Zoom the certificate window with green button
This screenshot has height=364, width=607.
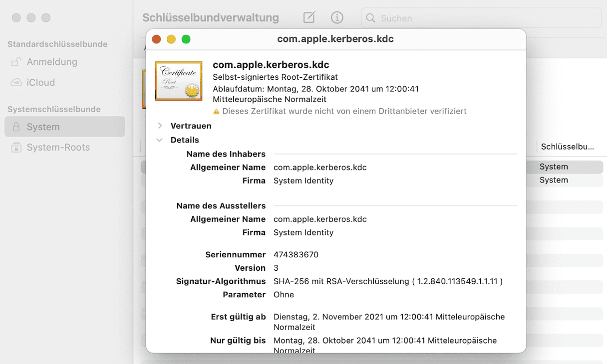point(186,39)
